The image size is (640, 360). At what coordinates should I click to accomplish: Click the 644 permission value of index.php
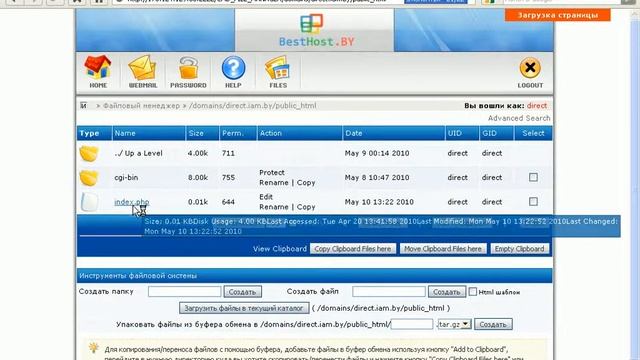(x=228, y=202)
